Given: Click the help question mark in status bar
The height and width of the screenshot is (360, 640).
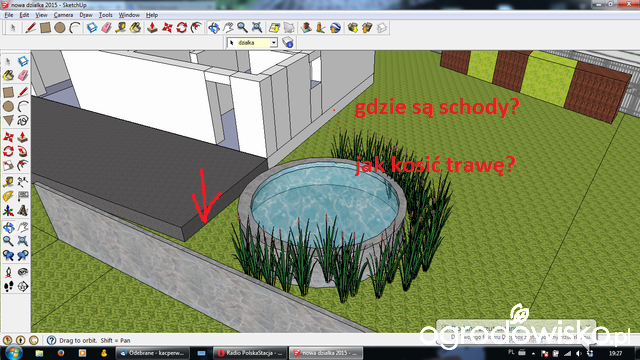Looking at the screenshot, I should click(51, 340).
